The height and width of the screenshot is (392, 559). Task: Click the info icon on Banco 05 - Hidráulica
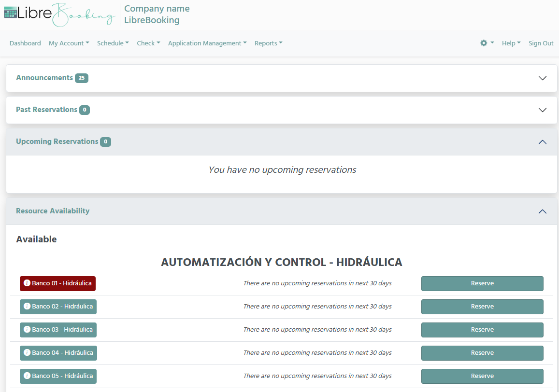[x=28, y=376]
